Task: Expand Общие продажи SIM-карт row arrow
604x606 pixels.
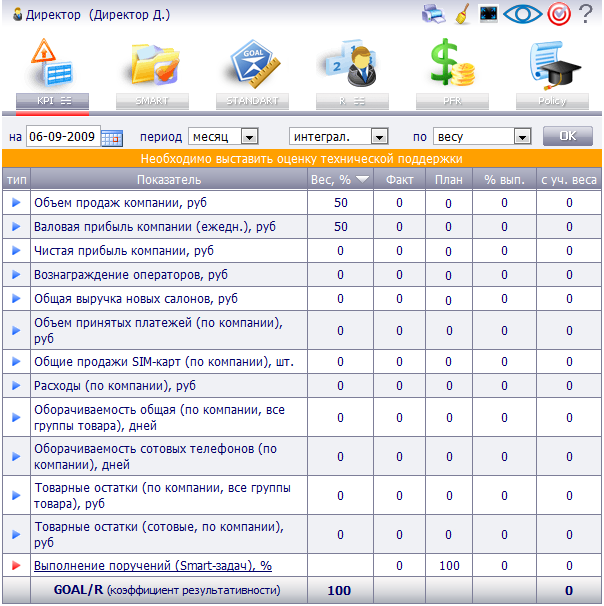Action: 16,361
